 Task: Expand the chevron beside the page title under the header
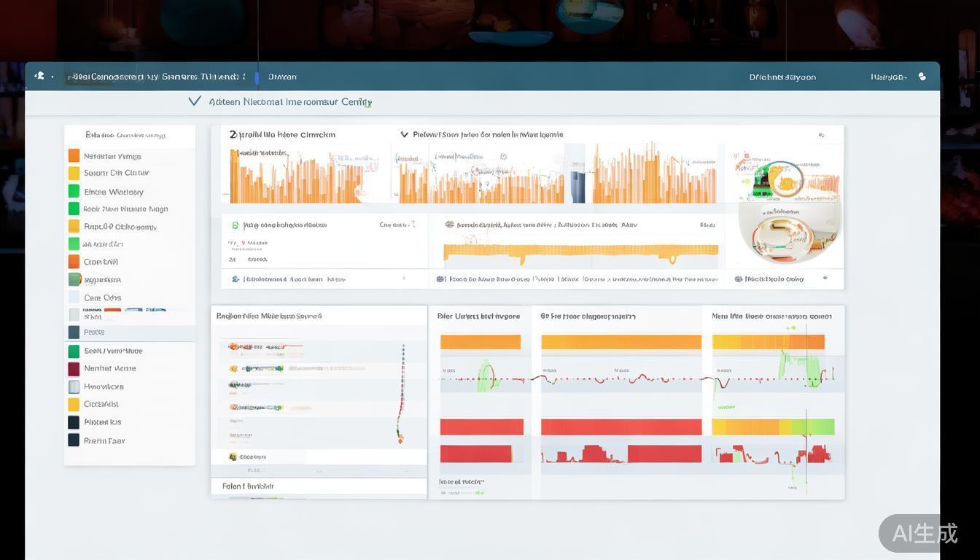(194, 101)
